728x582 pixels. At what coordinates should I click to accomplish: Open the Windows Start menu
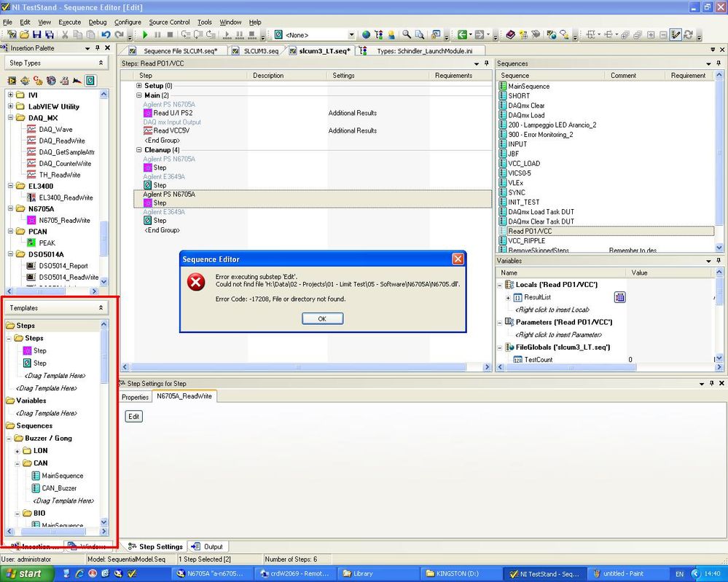[x=26, y=574]
